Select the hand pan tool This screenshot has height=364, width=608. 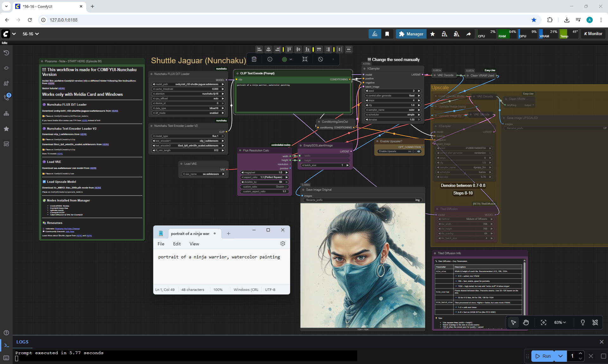(526, 322)
